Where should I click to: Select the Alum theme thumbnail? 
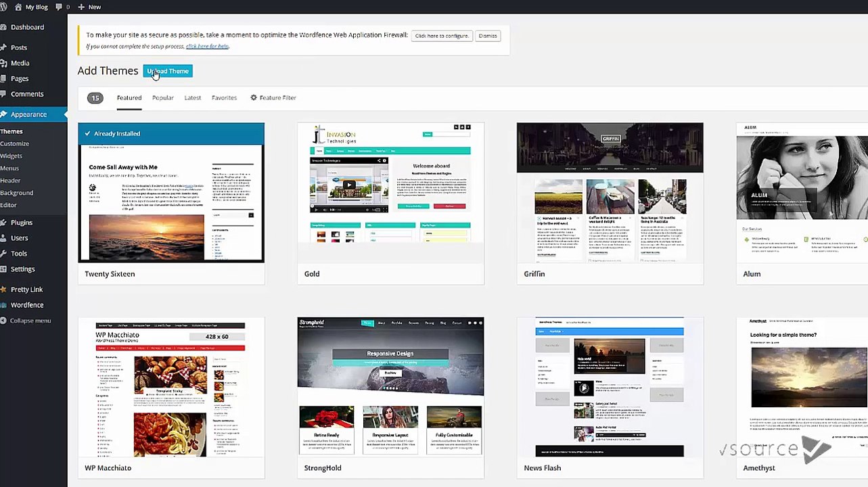802,193
